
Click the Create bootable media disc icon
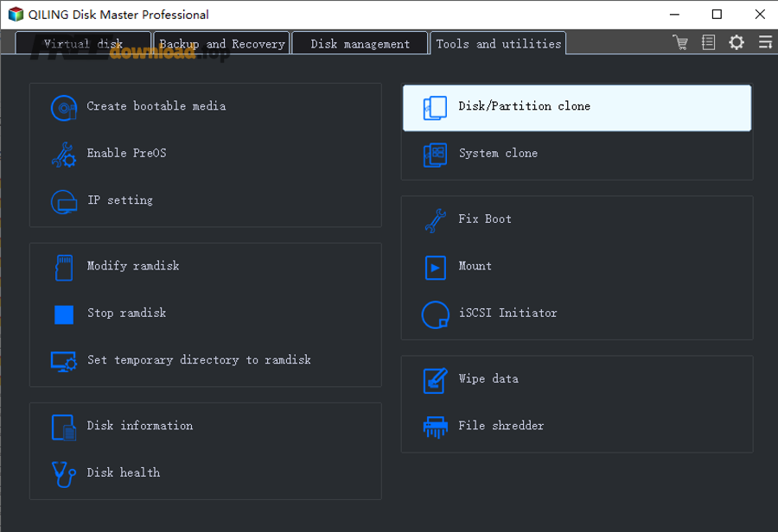64,108
